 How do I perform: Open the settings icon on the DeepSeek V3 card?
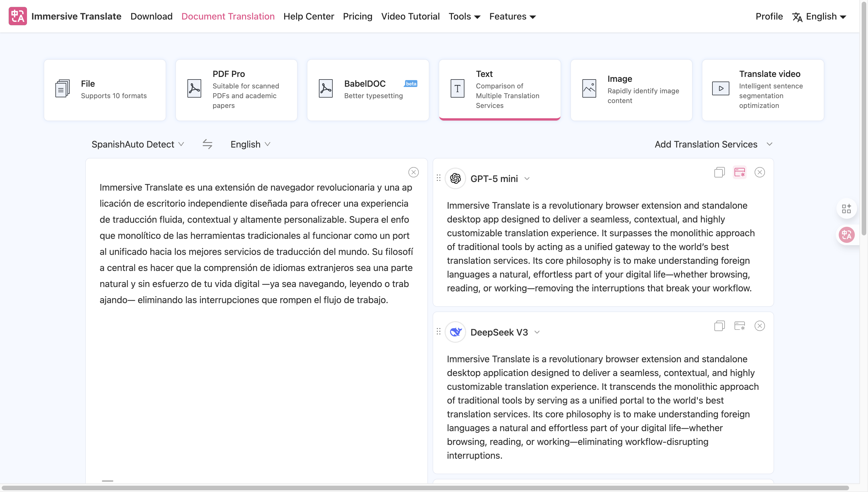(739, 326)
